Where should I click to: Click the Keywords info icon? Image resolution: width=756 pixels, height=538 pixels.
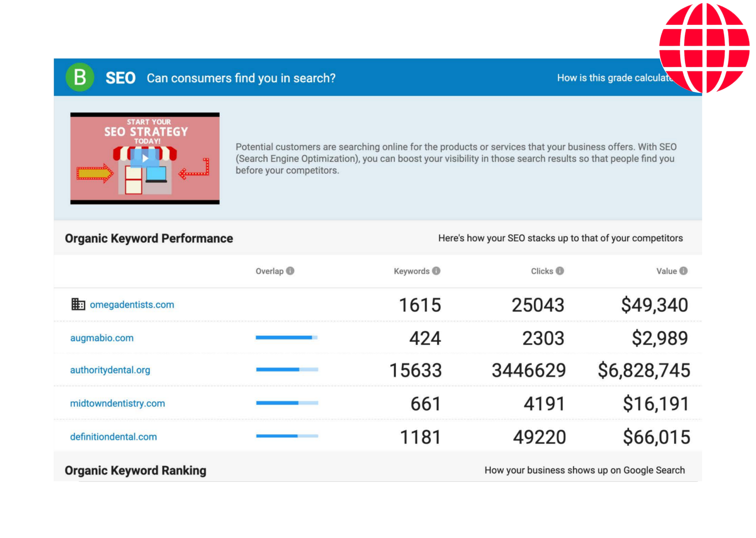[436, 271]
